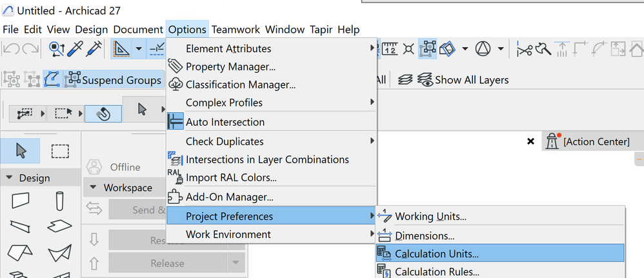Select the Marquee tool in the toolbox

[x=60, y=151]
